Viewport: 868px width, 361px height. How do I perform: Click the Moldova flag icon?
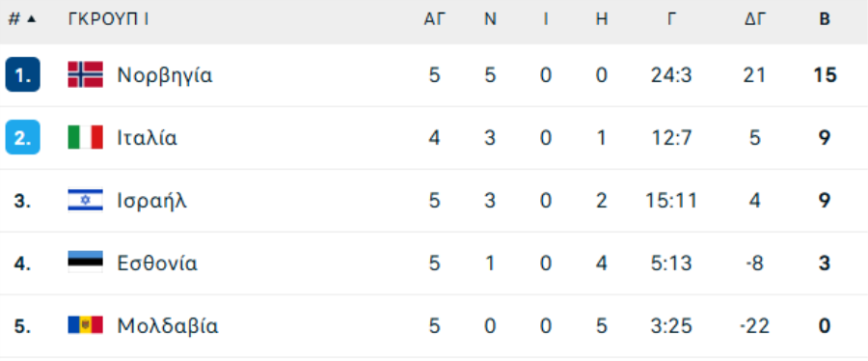pyautogui.click(x=85, y=325)
